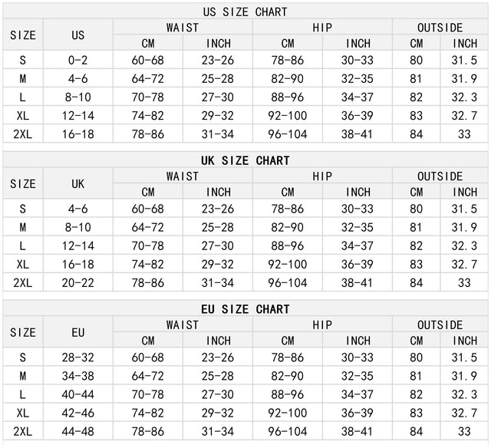This screenshot has width=491, height=448.
Task: Click the EU SIZE CHART title
Action: tap(245, 309)
